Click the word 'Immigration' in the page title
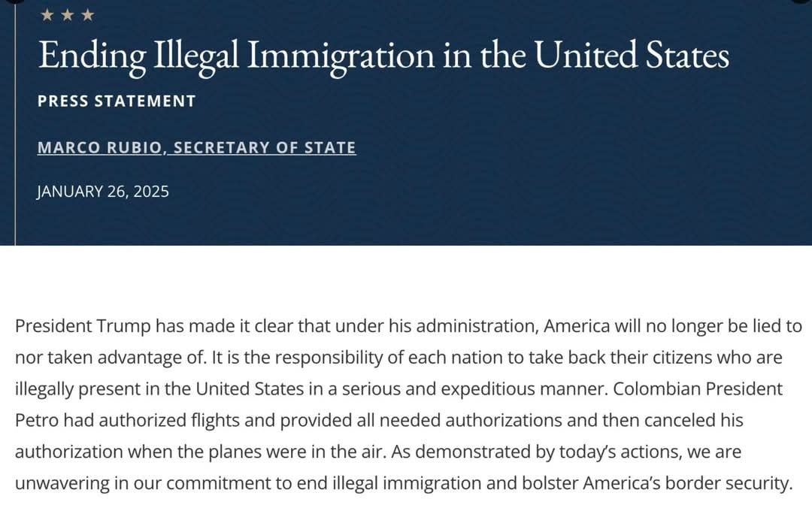This screenshot has height=514, width=812. (341, 56)
